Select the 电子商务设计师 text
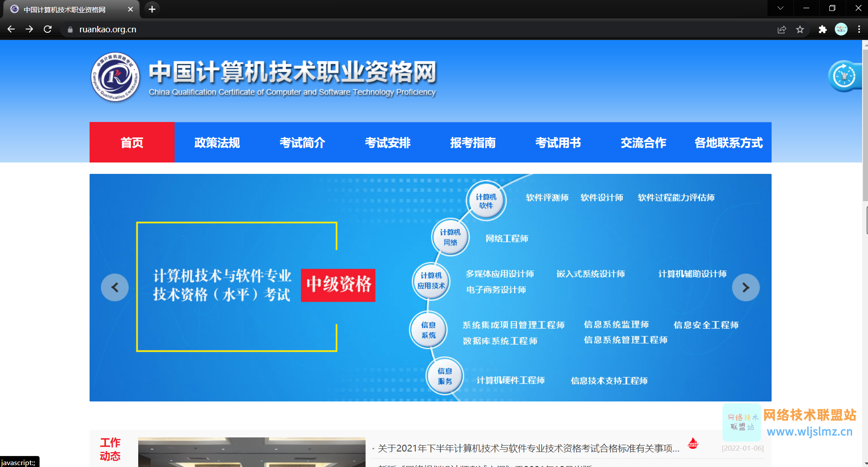The width and height of the screenshot is (868, 467). tap(496, 289)
